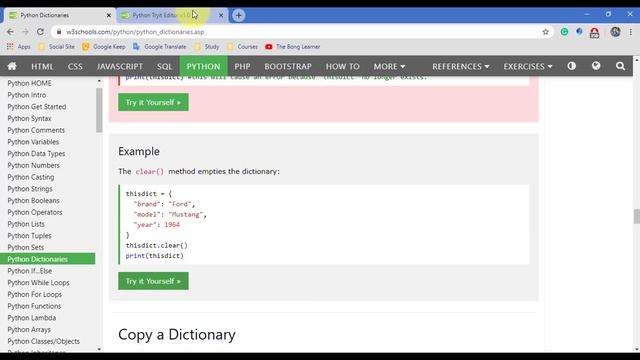Open Google Keep bookmark

pos(104,47)
